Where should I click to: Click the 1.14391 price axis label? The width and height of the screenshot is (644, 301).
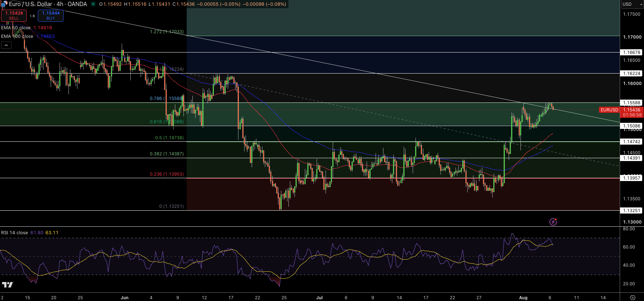pyautogui.click(x=632, y=158)
